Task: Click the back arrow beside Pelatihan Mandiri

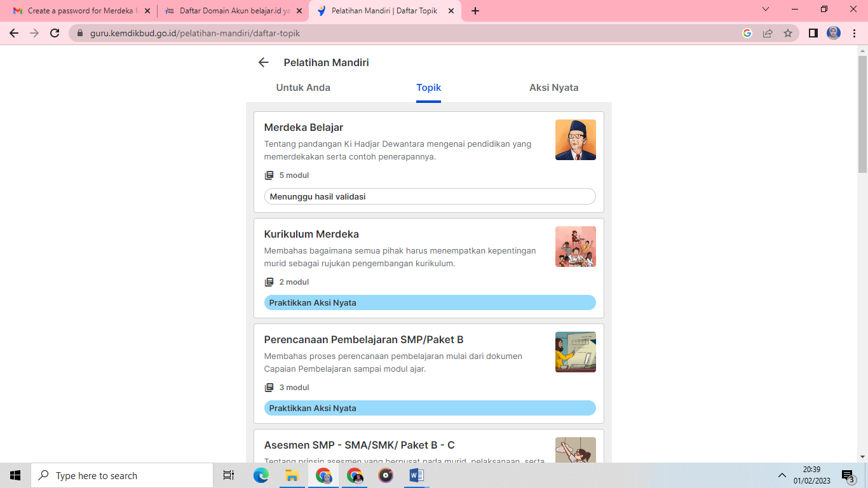Action: coord(263,62)
